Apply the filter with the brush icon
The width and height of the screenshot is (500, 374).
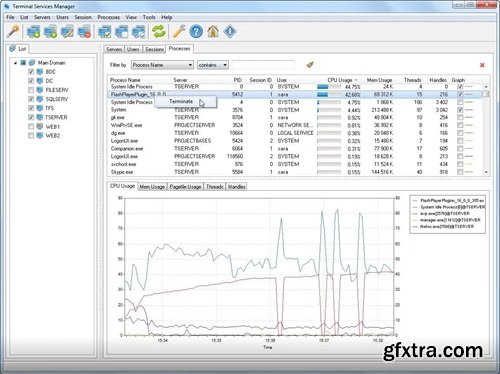[310, 65]
